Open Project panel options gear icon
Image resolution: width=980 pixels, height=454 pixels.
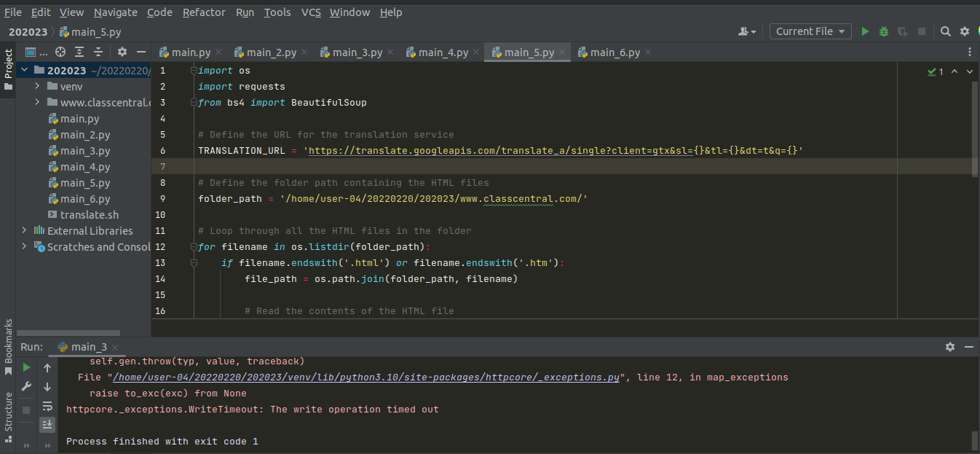122,52
